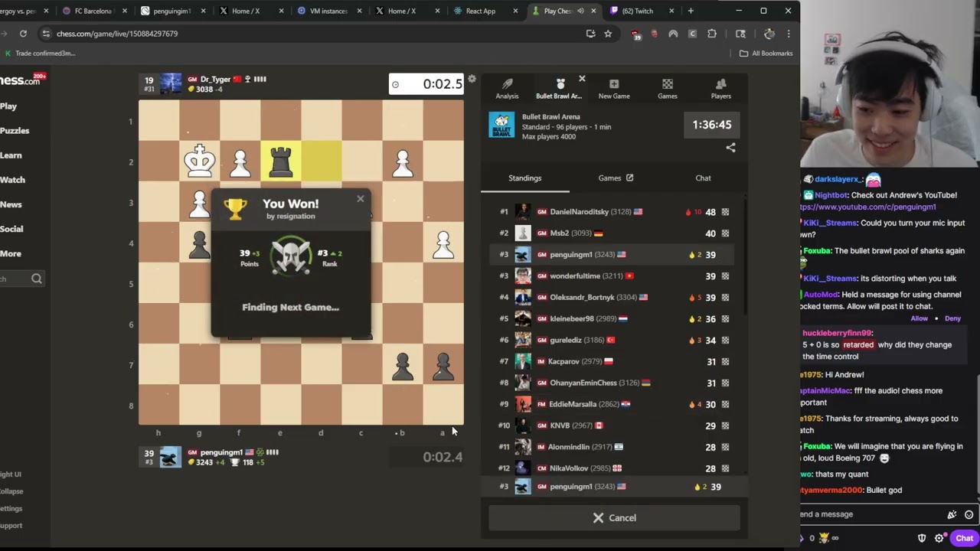Viewport: 980px width, 551px height.
Task: Open Chrome menu three dots
Action: pos(789,34)
